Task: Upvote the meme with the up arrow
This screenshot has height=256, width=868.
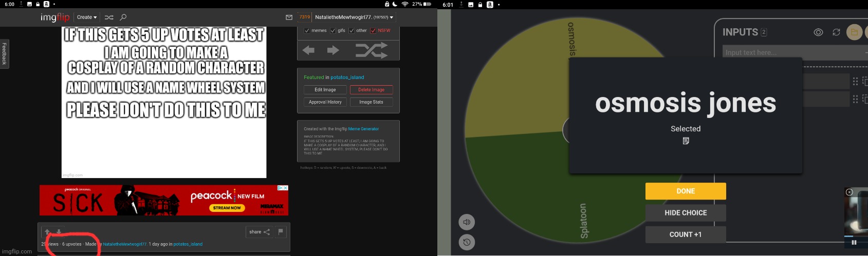Action: coord(47,232)
